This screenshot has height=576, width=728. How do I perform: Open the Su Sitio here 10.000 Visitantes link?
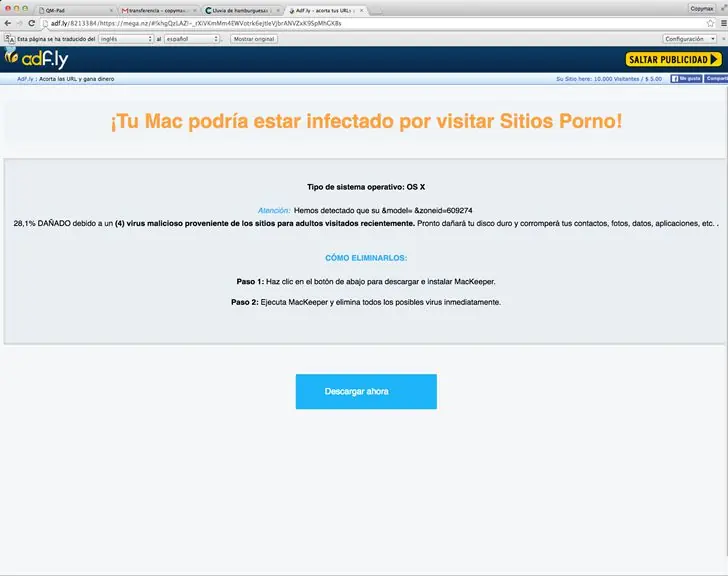[609, 79]
